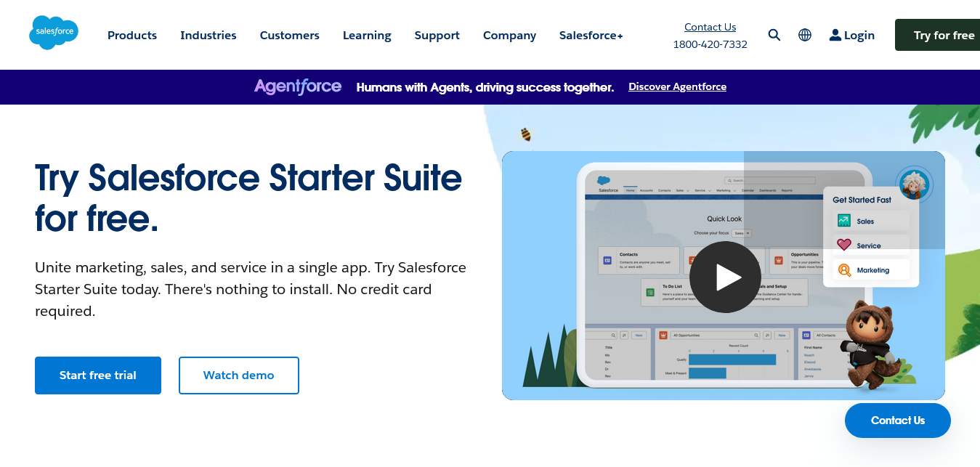Click the Try for free button

tap(938, 35)
